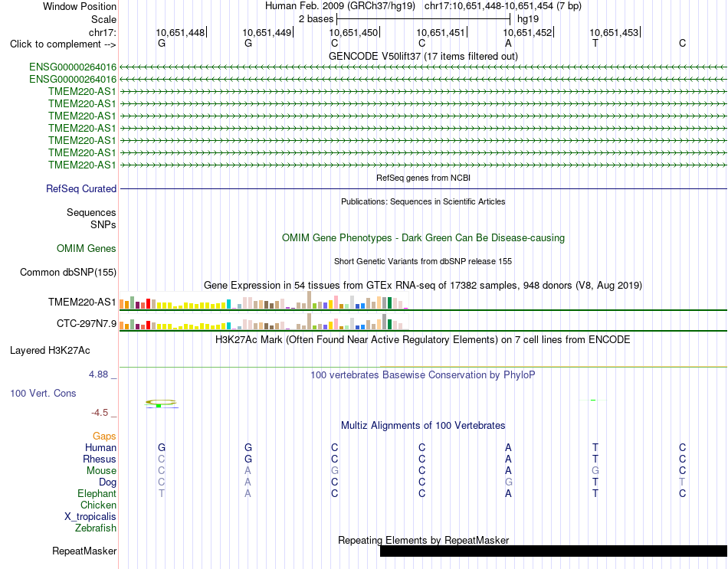Image resolution: width=728 pixels, height=569 pixels.
Task: Click the Gaps row label
Action: tap(104, 437)
